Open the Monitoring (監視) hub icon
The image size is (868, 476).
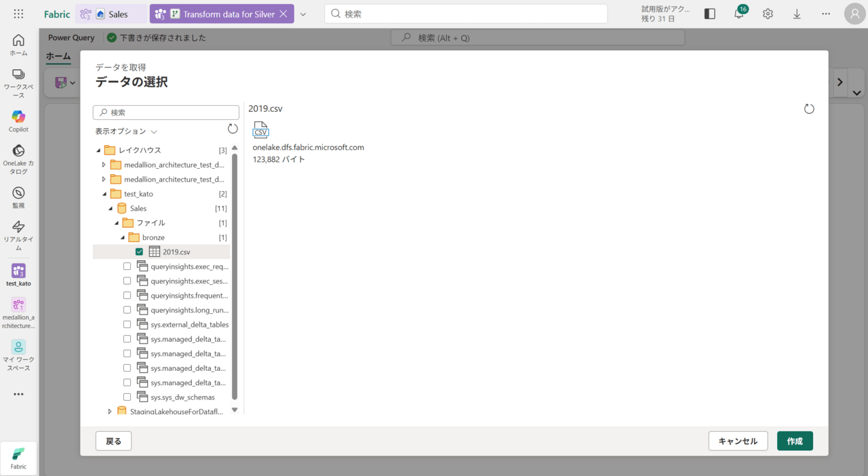pos(18,193)
